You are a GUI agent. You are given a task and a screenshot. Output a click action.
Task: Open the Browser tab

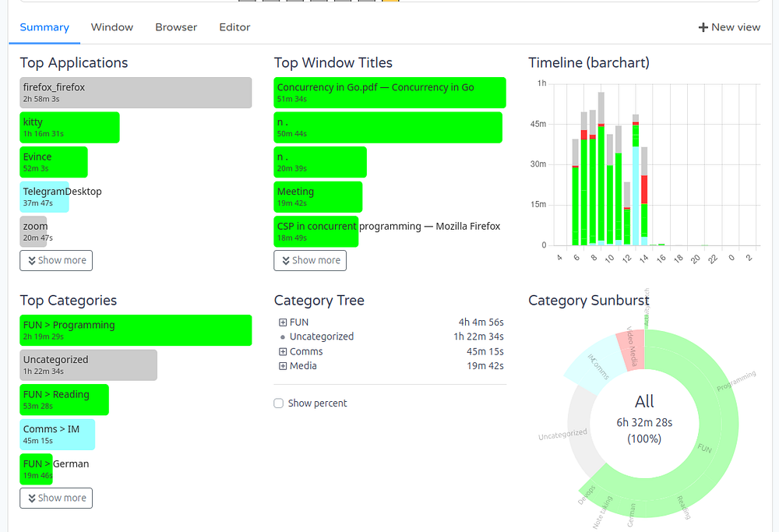tap(176, 27)
